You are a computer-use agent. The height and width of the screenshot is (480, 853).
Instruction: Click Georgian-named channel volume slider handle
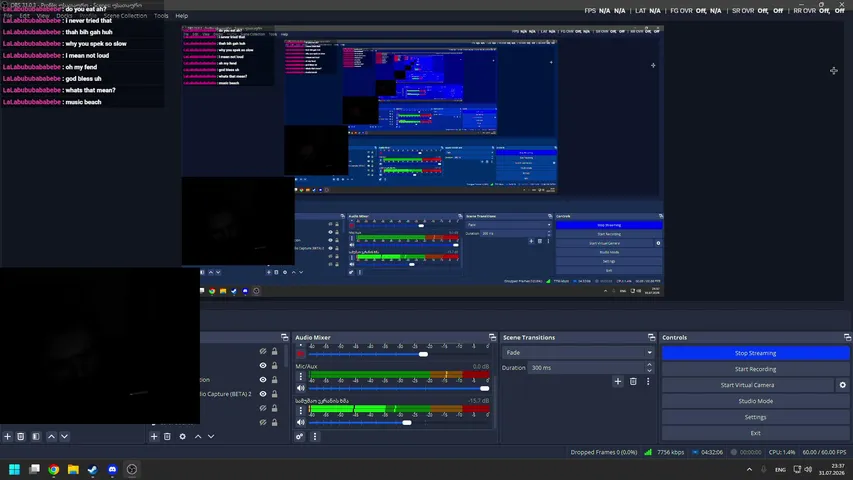[x=406, y=422]
